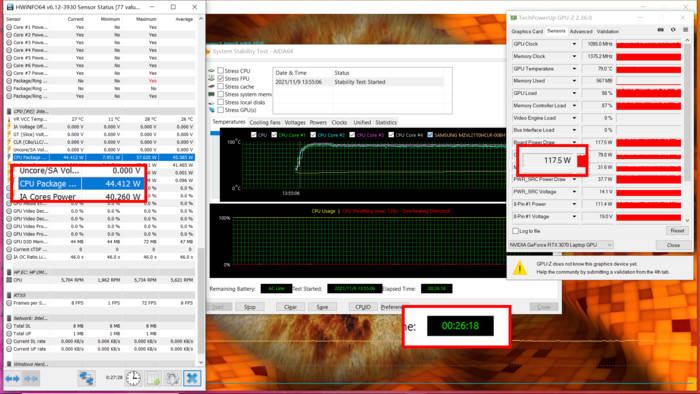The width and height of the screenshot is (700, 394).
Task: Uncheck Stress FPU checkbox
Action: pyautogui.click(x=221, y=79)
